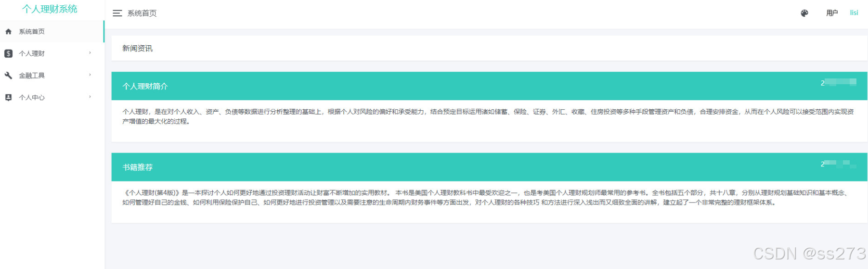Click the dollar icon beside 个人理财

[8, 53]
